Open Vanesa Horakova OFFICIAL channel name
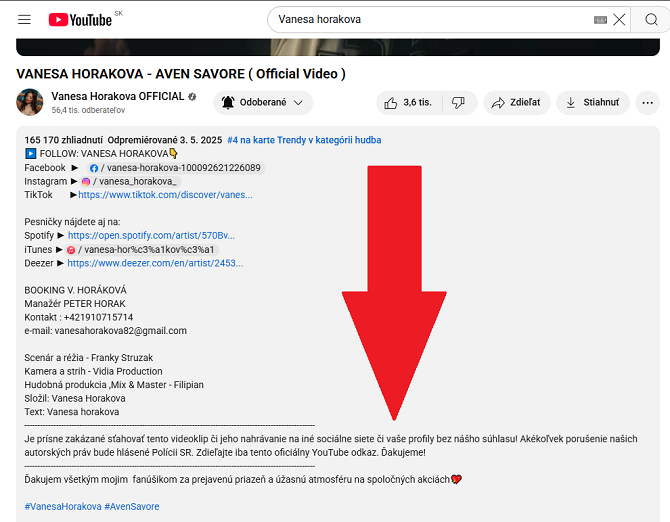This screenshot has width=670, height=522. click(x=118, y=96)
